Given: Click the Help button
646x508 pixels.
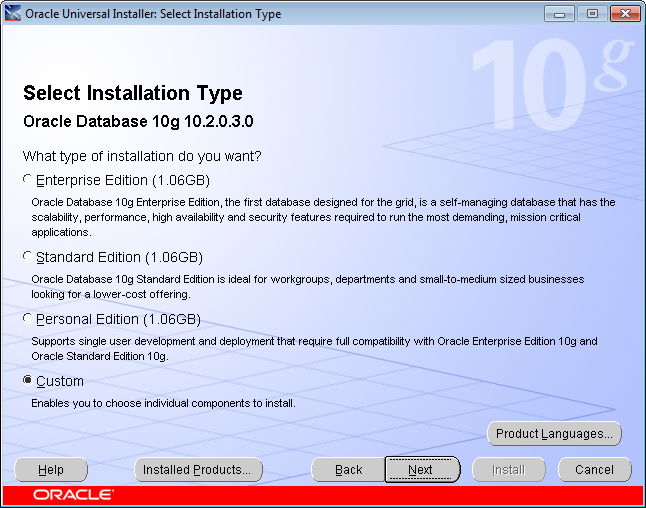Looking at the screenshot, I should point(51,469).
